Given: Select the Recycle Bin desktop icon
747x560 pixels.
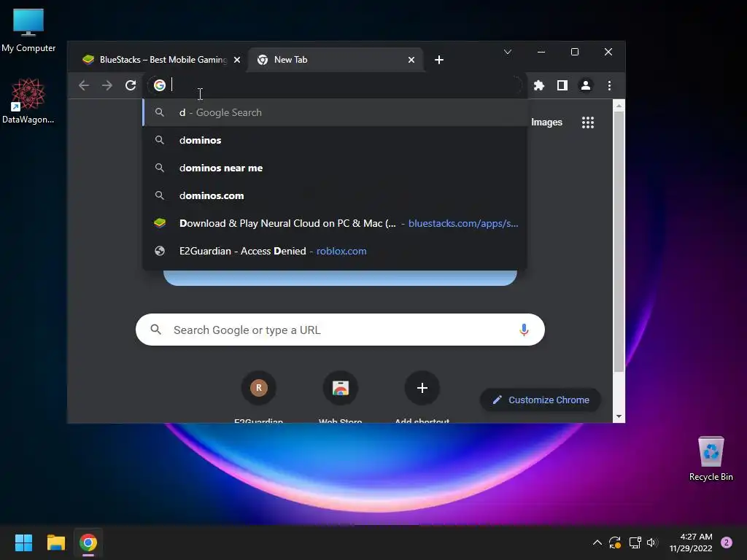Looking at the screenshot, I should tap(711, 458).
